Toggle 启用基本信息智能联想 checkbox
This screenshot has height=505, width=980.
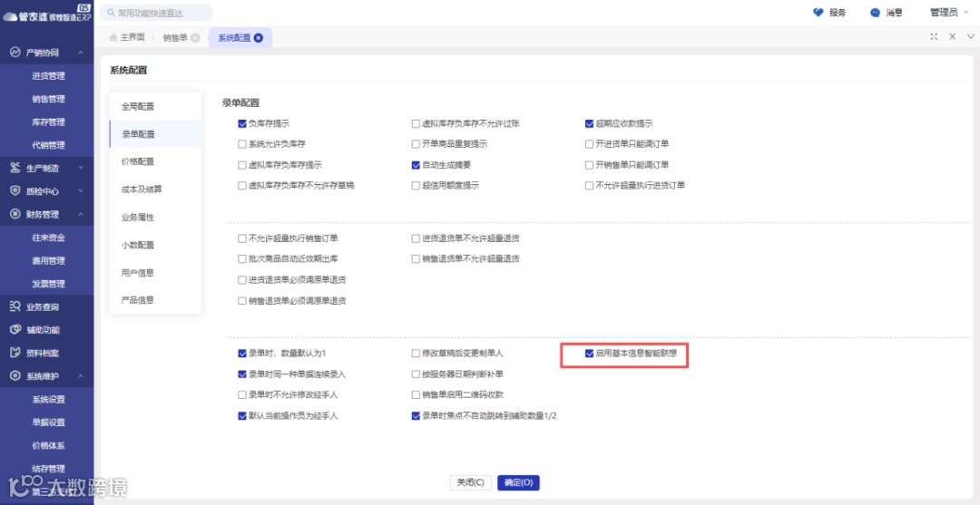coord(589,354)
